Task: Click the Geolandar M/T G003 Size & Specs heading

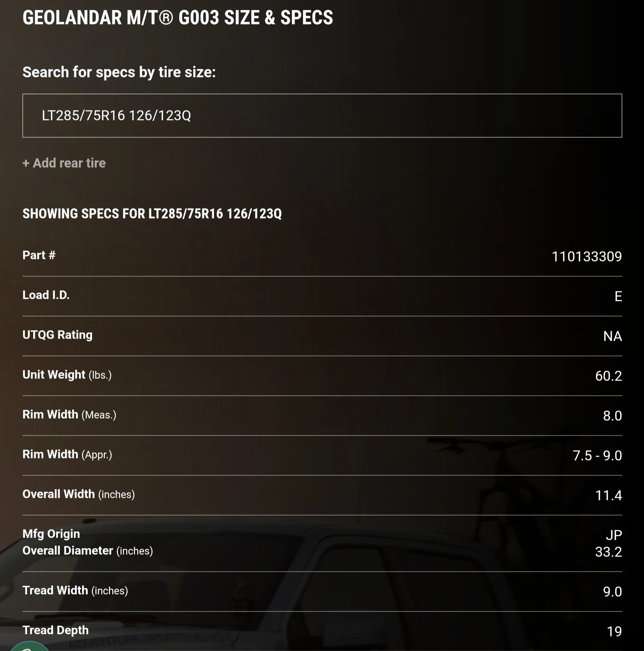Action: tap(178, 18)
